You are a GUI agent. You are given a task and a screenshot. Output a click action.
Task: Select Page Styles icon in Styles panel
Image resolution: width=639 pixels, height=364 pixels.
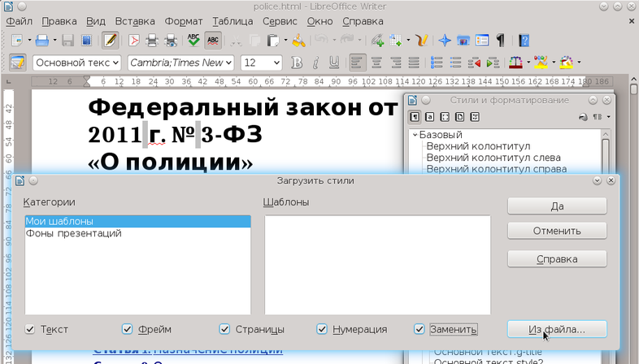tap(459, 117)
